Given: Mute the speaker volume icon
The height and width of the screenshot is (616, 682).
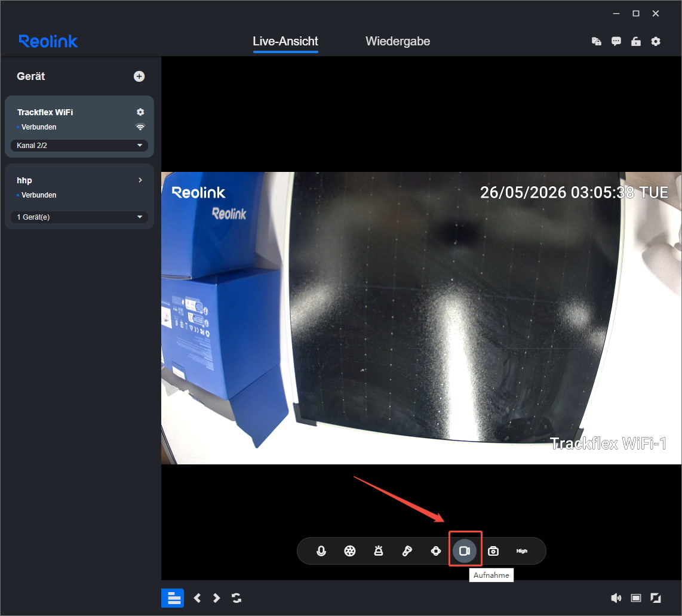Looking at the screenshot, I should (616, 598).
